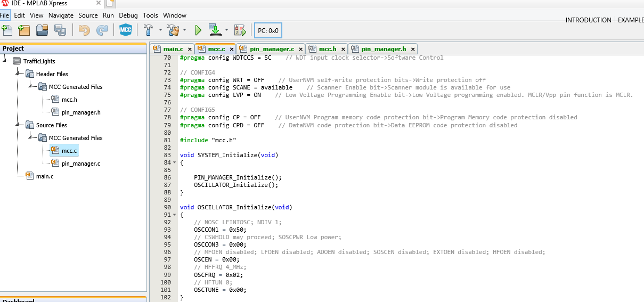Open the build hammer dropdown arrow
Viewport: 644px width, 302px height.
pos(161,30)
